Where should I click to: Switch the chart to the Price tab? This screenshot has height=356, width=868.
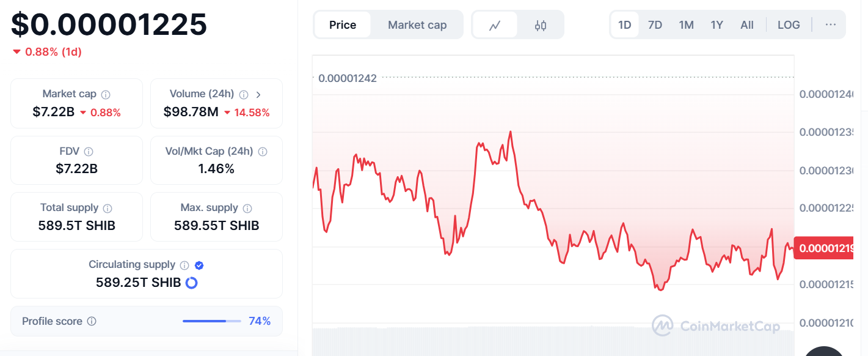(343, 25)
